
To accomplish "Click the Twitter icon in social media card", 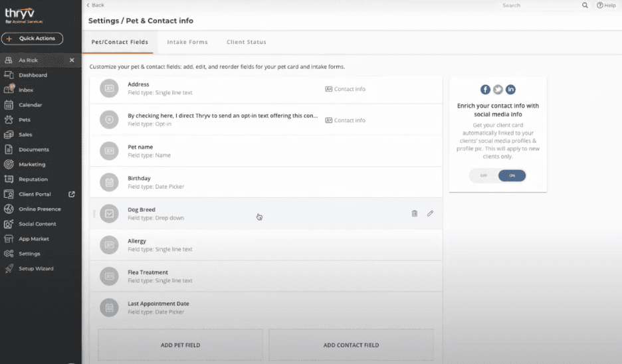I will (x=498, y=90).
